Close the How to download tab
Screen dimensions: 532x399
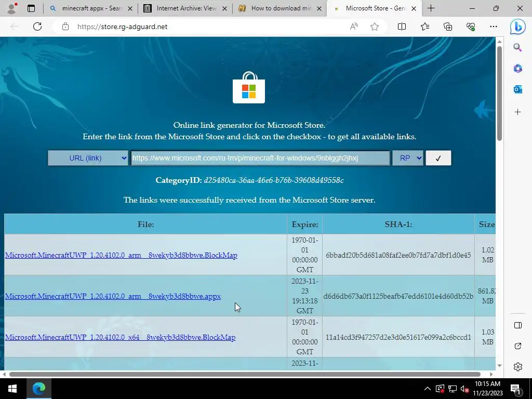click(319, 9)
